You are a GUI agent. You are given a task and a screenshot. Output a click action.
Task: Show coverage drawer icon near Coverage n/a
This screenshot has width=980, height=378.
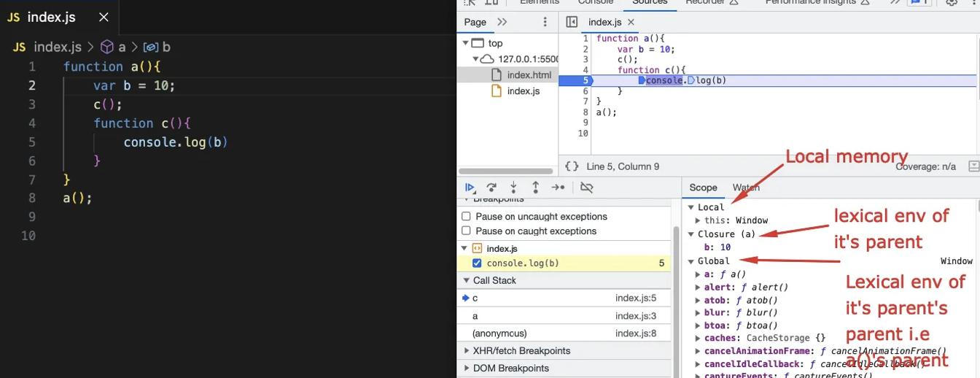coord(973,166)
